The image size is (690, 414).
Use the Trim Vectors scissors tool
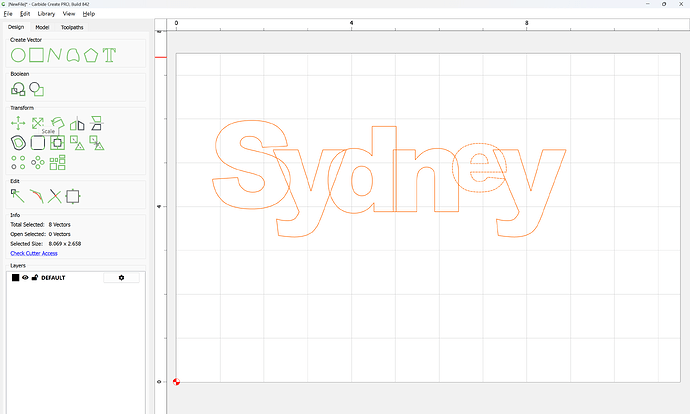click(x=55, y=196)
